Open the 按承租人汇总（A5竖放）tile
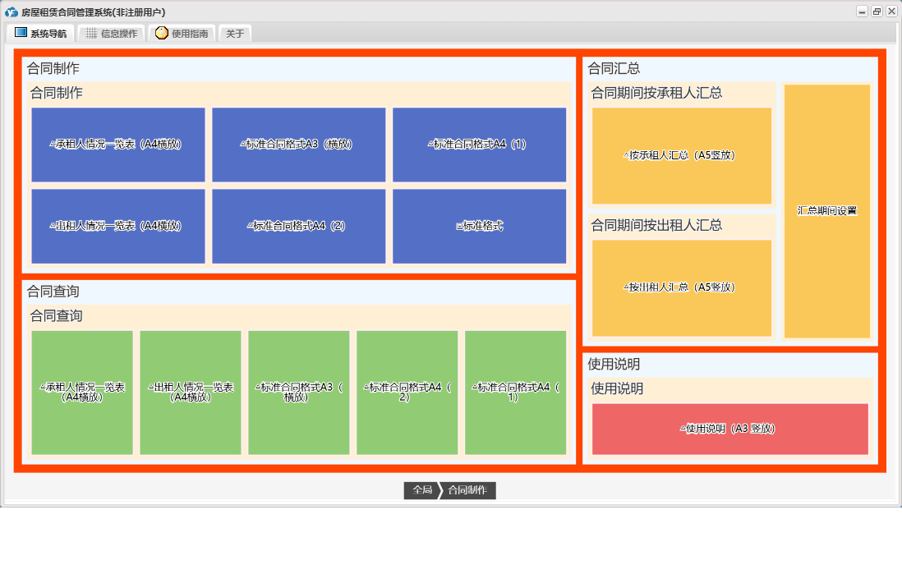 click(x=682, y=155)
